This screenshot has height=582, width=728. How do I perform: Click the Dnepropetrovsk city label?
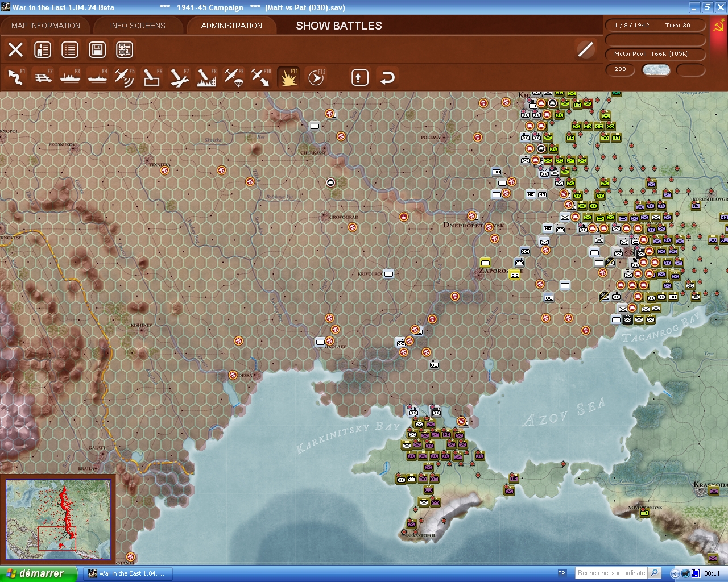[473, 225]
